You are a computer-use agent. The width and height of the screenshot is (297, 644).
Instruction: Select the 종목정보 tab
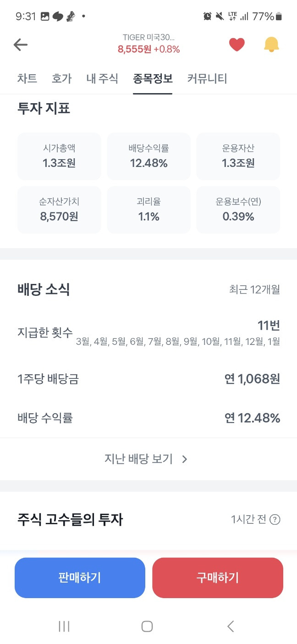point(153,78)
